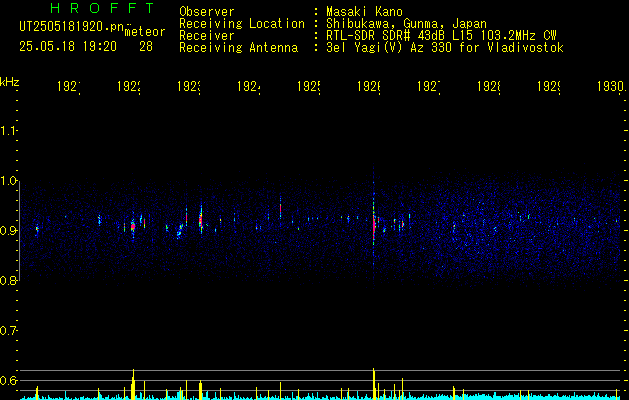Select location "Shibukawa, Gunma, Japan"
The image size is (629, 400).
406,24
